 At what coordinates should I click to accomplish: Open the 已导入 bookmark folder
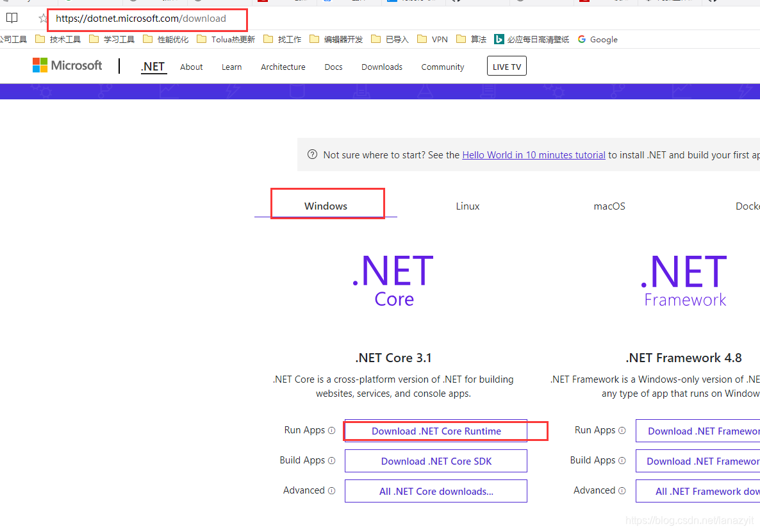click(390, 39)
